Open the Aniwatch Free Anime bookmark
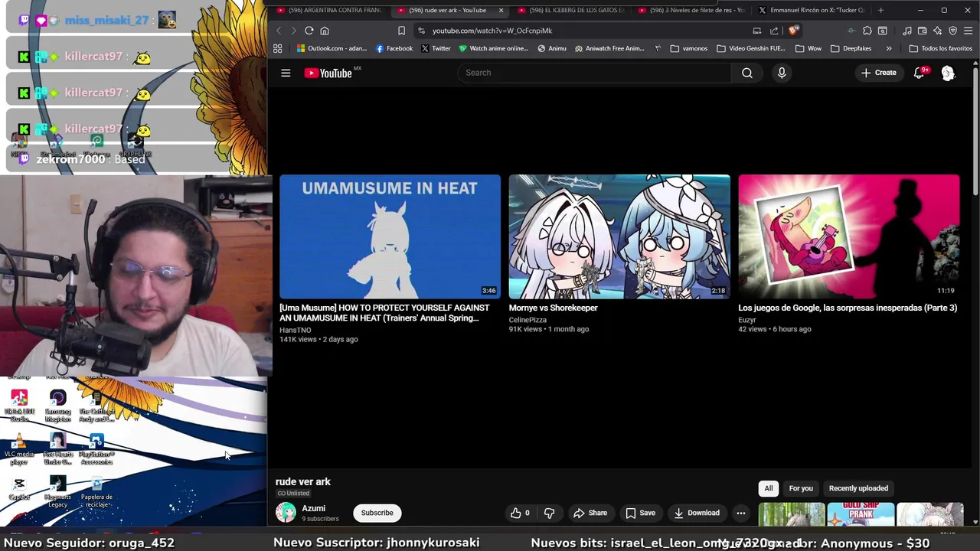Screen dimensions: 980x551 [x=609, y=48]
